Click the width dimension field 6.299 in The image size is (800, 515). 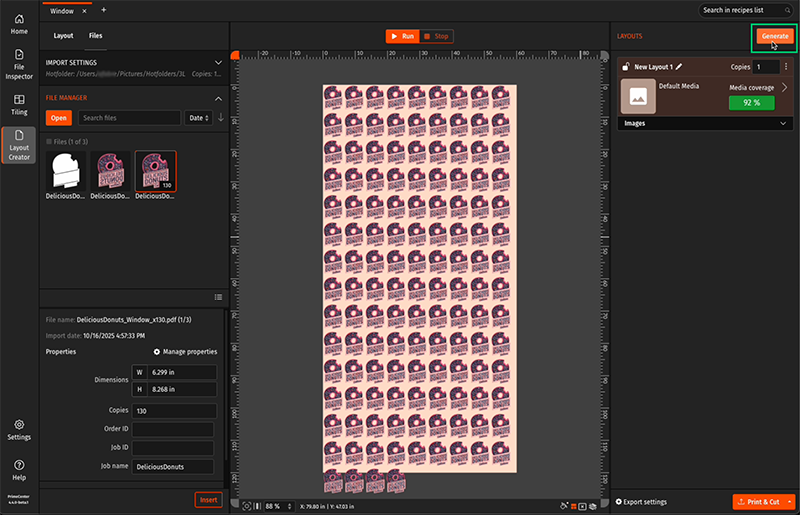pyautogui.click(x=174, y=372)
